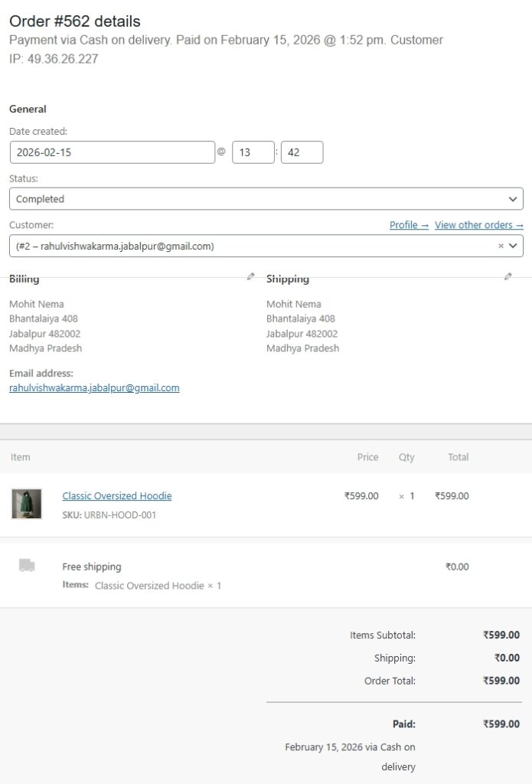Open the customer Profile link

point(409,225)
